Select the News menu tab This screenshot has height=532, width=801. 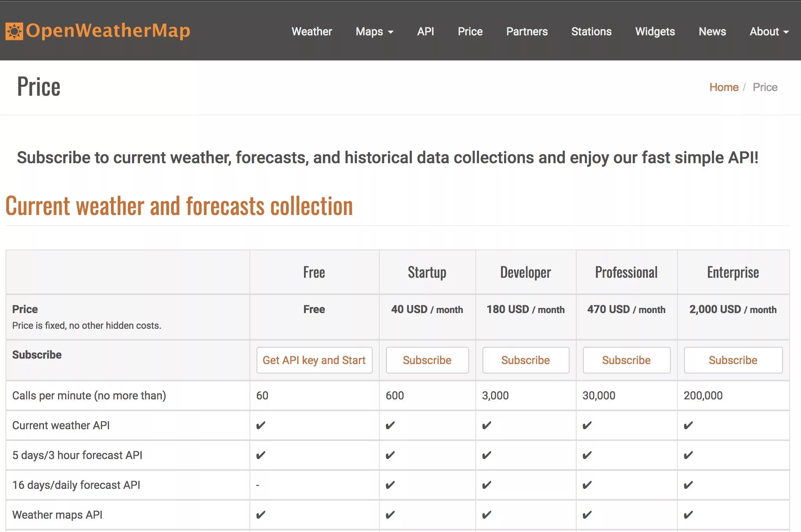[x=712, y=30]
